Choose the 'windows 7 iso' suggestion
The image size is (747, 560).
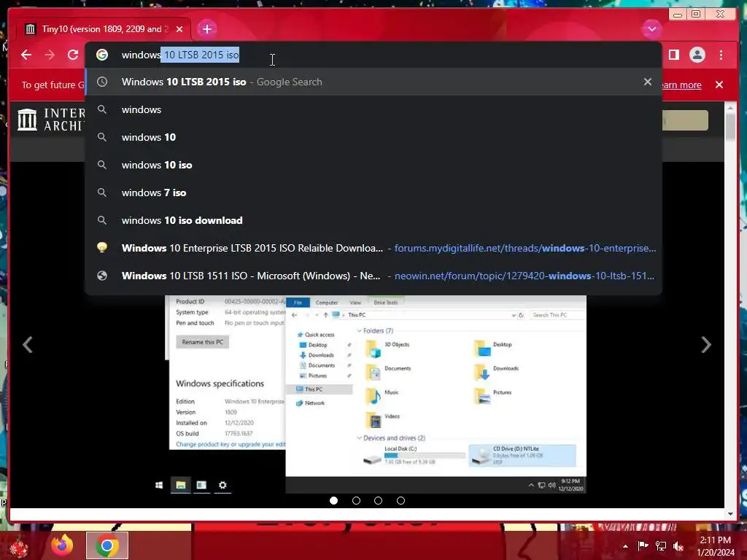coord(373,192)
